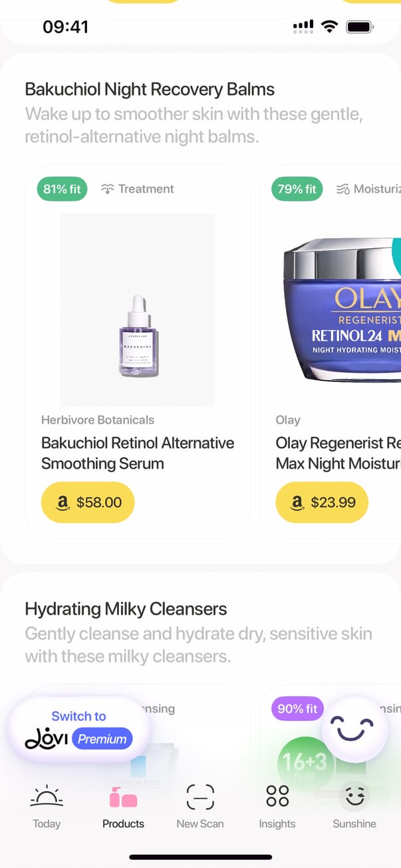Tap the Premium pill label

coord(102,739)
